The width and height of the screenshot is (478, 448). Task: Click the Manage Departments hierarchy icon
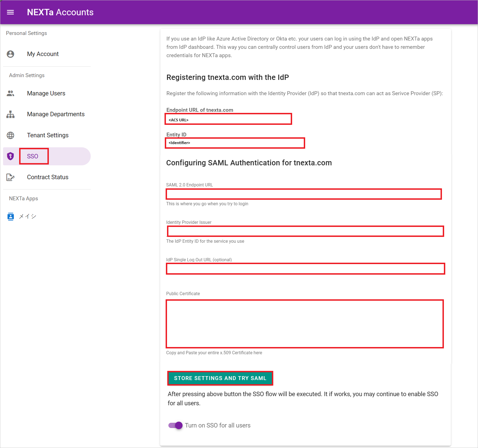10,114
